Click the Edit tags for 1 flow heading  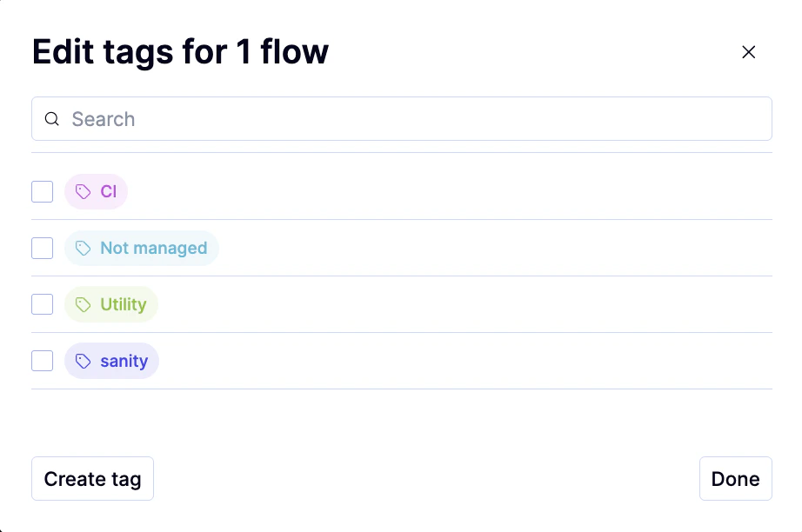tap(180, 51)
